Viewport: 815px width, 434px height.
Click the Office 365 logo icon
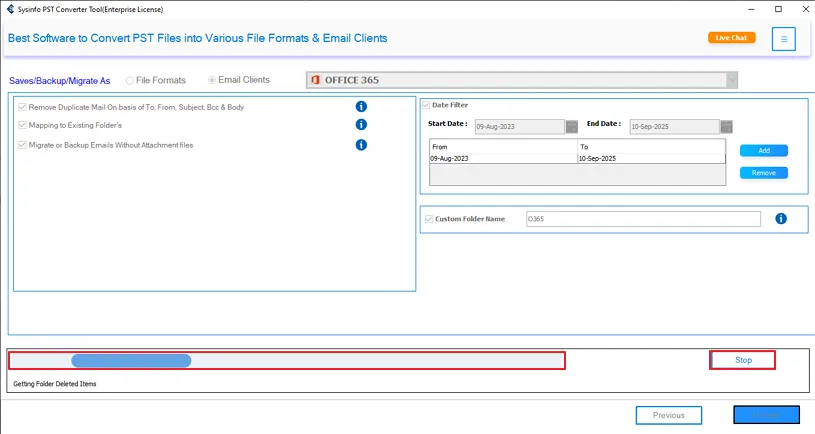(x=315, y=80)
